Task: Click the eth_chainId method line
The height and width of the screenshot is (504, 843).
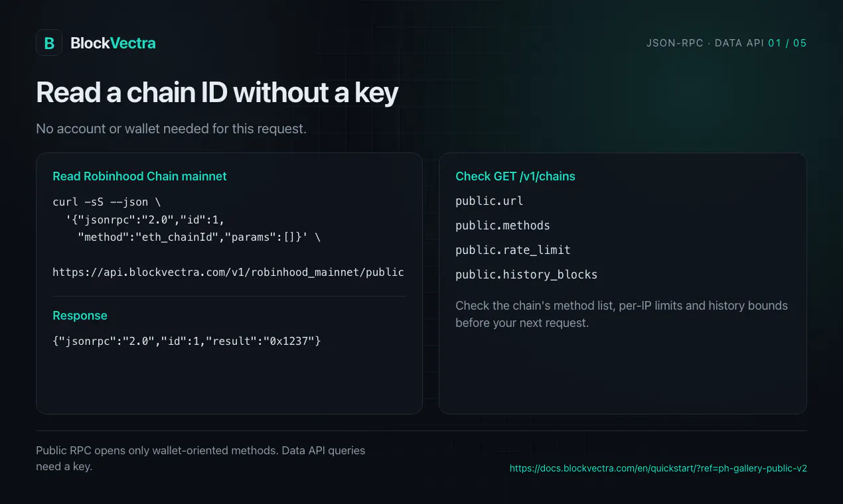Action: pos(199,236)
